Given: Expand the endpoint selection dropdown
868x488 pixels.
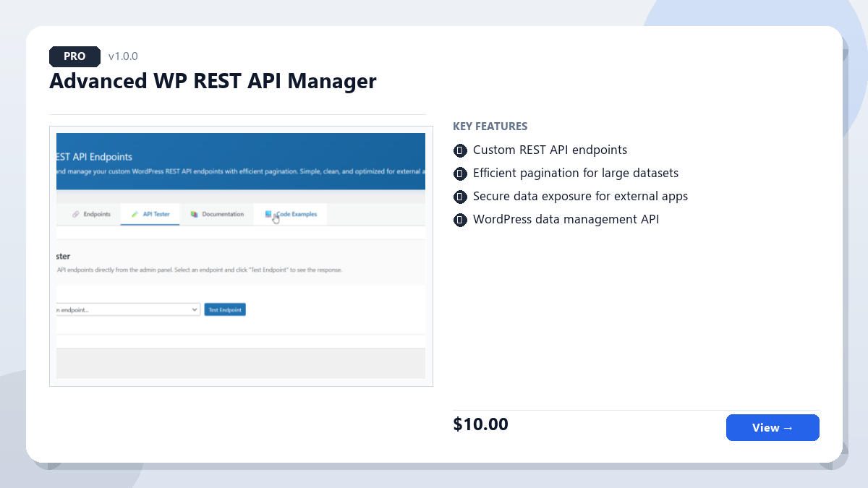Looking at the screenshot, I should pos(128,309).
